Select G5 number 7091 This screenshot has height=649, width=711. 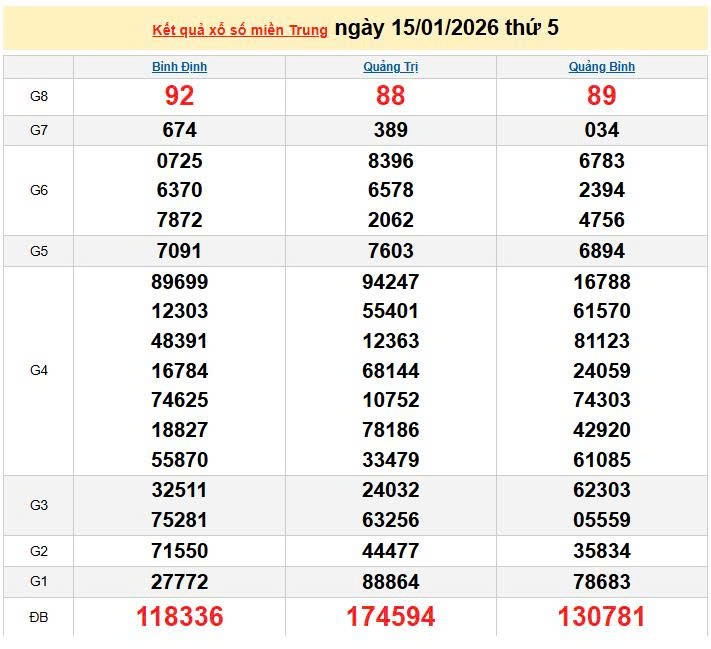(180, 251)
